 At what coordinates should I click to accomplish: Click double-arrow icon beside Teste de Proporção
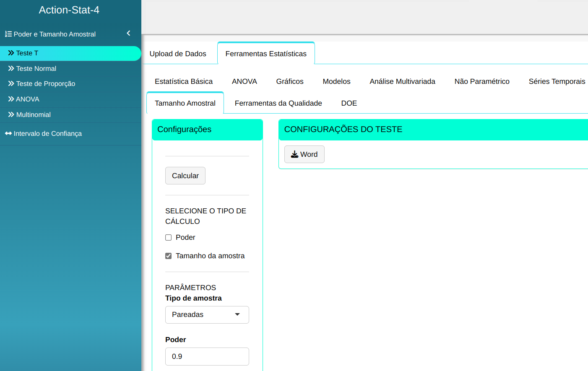[x=11, y=83]
